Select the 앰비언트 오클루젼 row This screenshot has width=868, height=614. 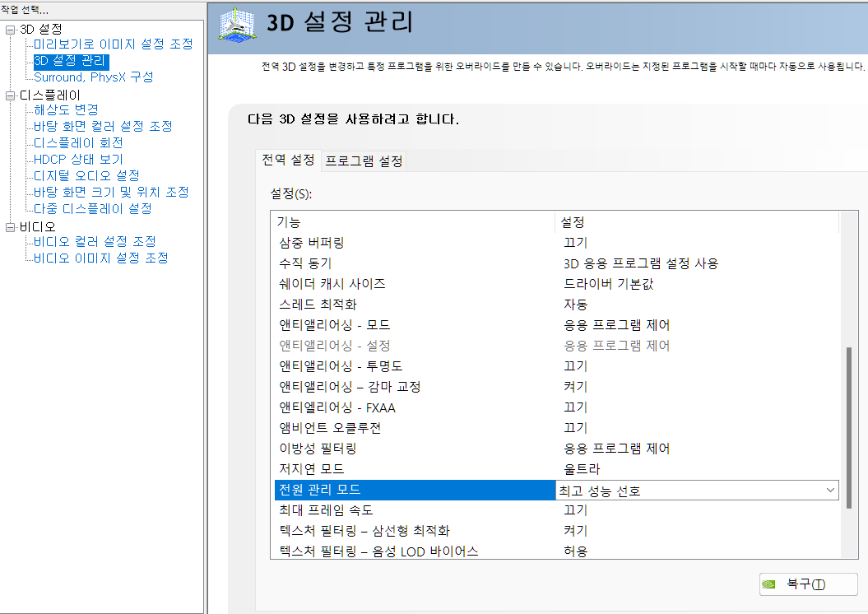point(556,428)
